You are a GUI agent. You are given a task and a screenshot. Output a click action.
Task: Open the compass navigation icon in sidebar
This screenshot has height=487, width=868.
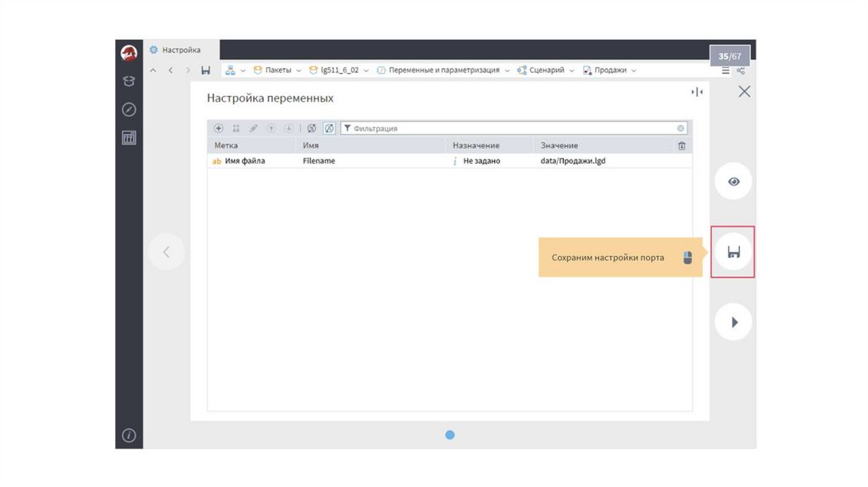click(x=129, y=109)
